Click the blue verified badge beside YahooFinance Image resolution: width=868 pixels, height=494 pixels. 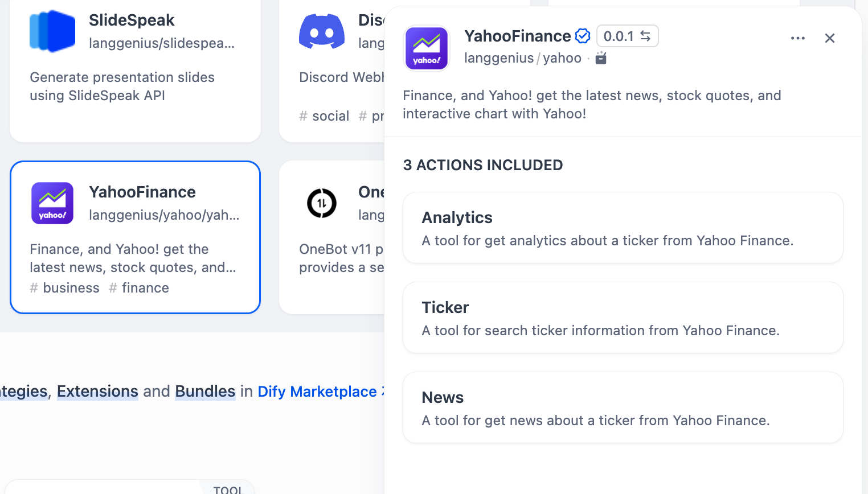[x=583, y=36]
